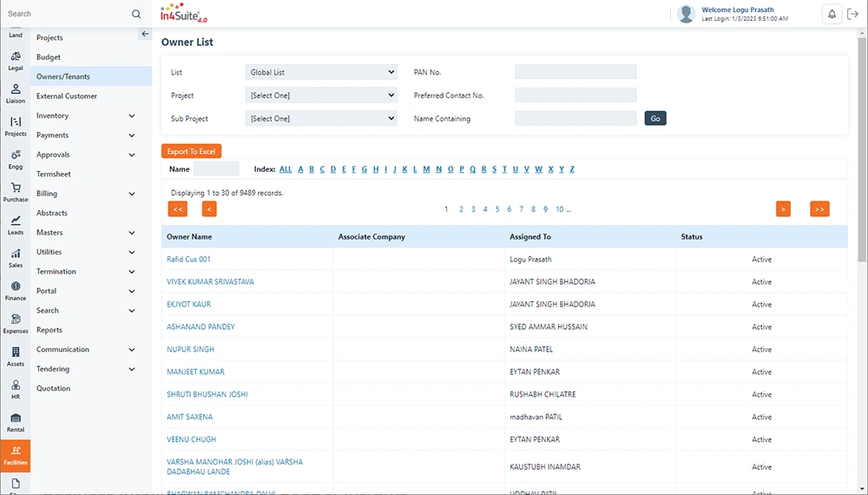Select the Liaison module in sidebar
The width and height of the screenshot is (868, 495).
click(16, 93)
